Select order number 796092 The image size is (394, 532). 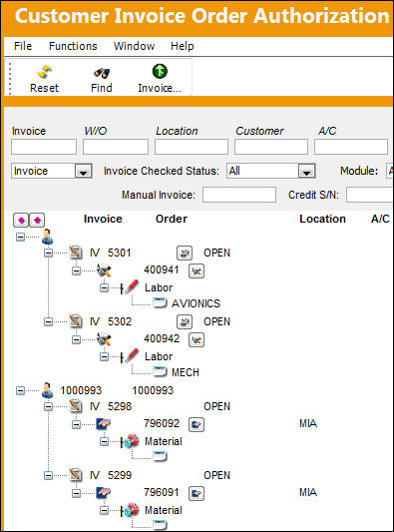[x=162, y=423]
